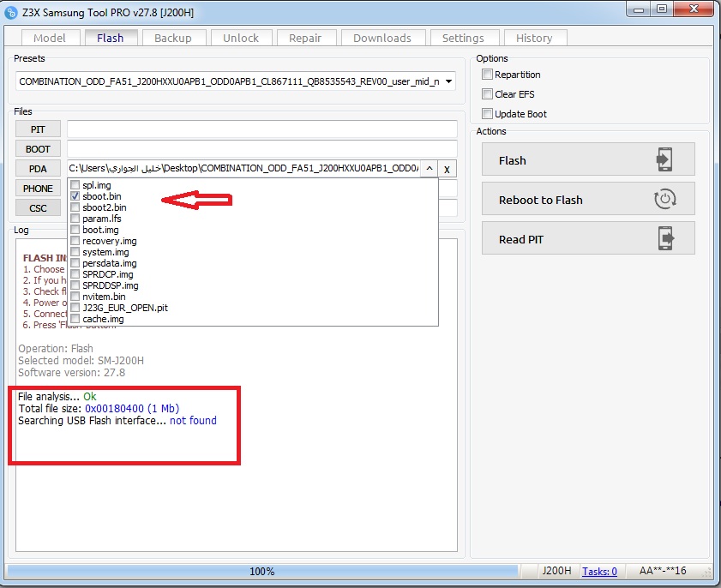The height and width of the screenshot is (588, 721).
Task: Click the power-cycle icon on Reboot to Flash
Action: (664, 199)
